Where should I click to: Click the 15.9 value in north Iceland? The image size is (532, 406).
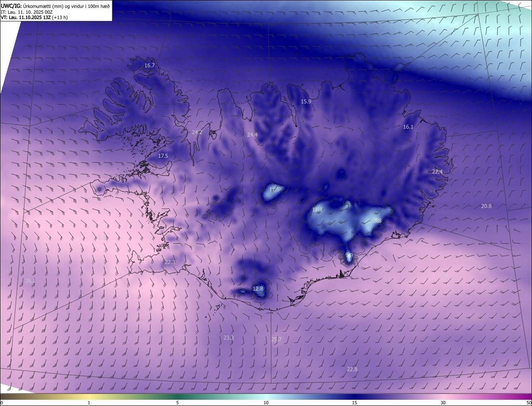(x=306, y=102)
